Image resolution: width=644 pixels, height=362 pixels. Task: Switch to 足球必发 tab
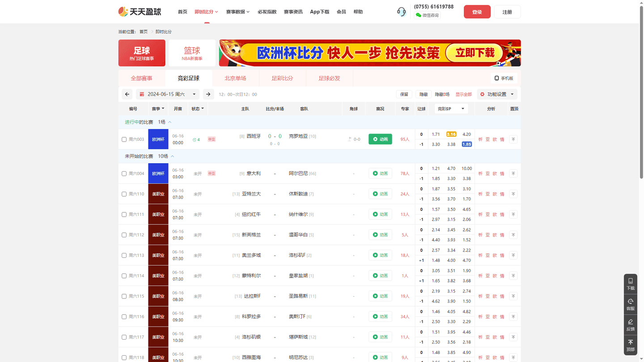pyautogui.click(x=330, y=78)
